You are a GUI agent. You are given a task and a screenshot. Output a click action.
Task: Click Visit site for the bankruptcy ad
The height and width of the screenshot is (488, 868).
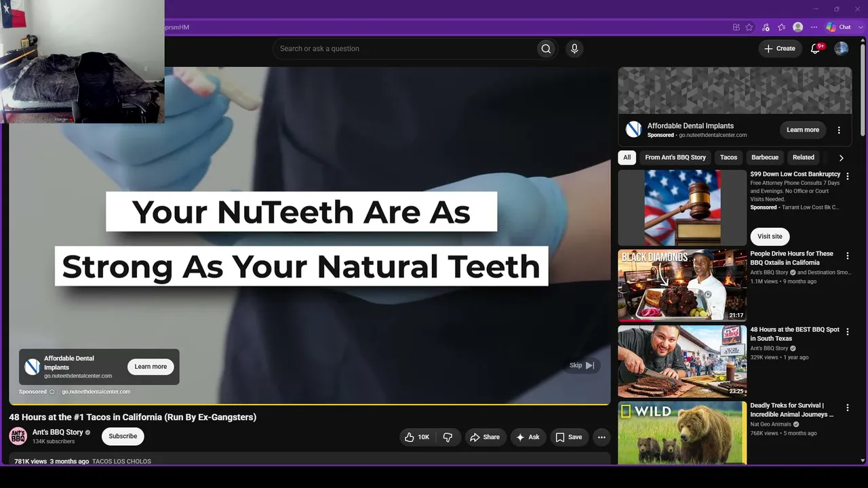click(770, 237)
